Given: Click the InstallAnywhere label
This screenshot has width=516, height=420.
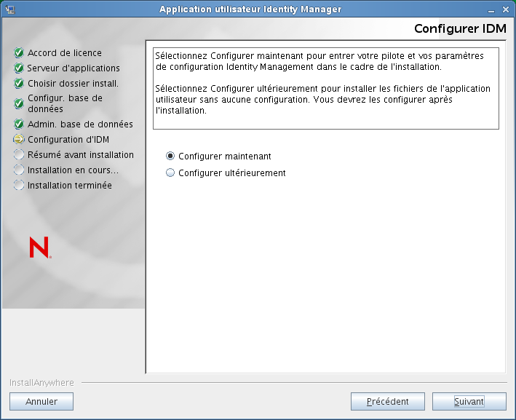Looking at the screenshot, I should [x=41, y=382].
